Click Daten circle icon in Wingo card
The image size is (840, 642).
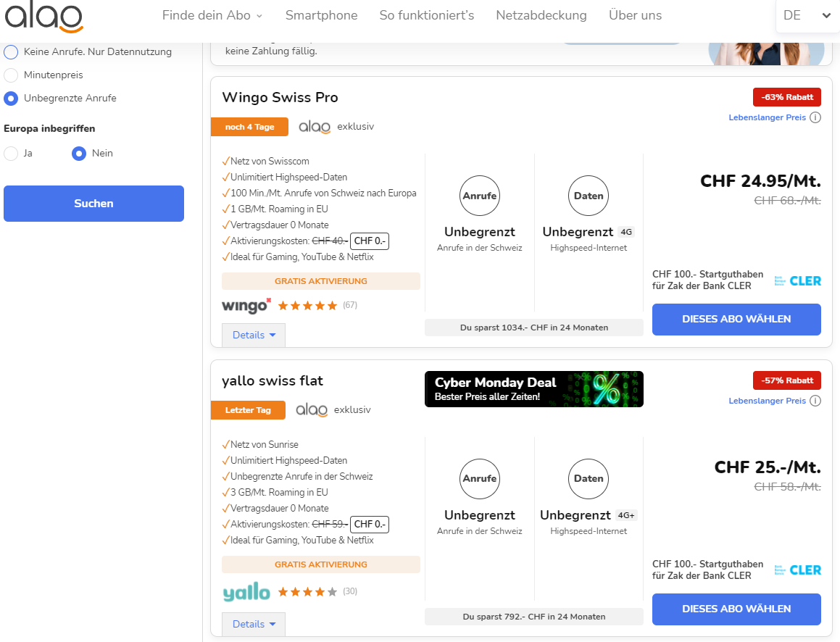click(589, 196)
